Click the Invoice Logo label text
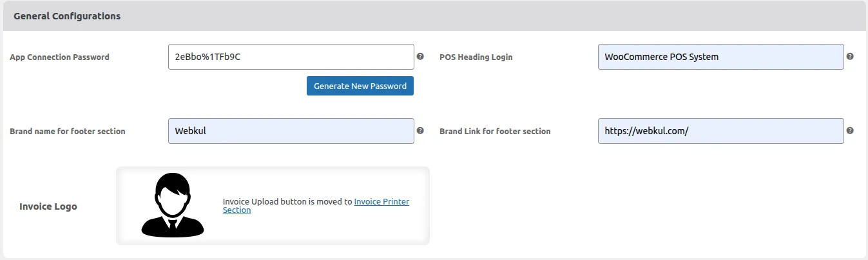Screen dimensions: 868x260 (48, 207)
